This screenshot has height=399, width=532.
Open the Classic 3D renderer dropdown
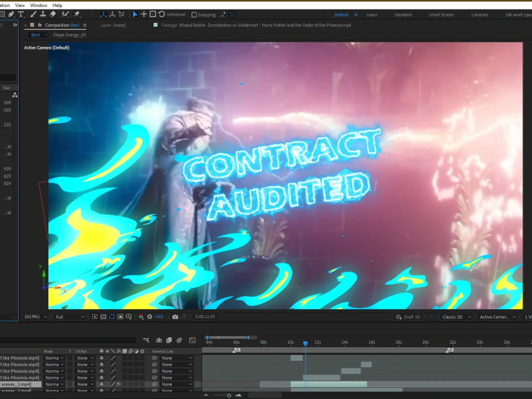(x=456, y=317)
